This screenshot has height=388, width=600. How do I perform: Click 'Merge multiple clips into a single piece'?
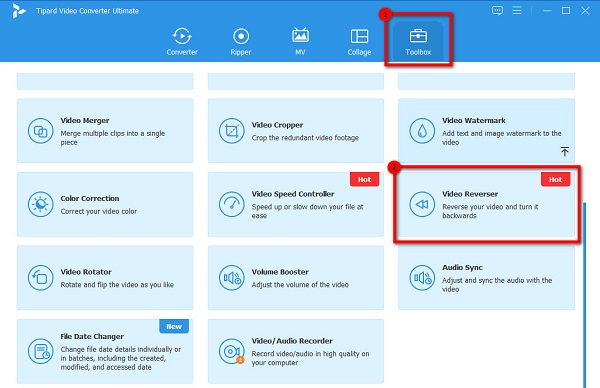[x=112, y=138]
